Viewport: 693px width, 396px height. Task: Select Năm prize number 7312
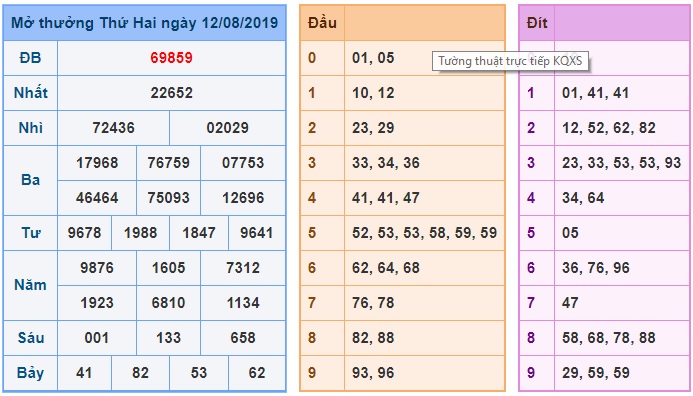[243, 267]
